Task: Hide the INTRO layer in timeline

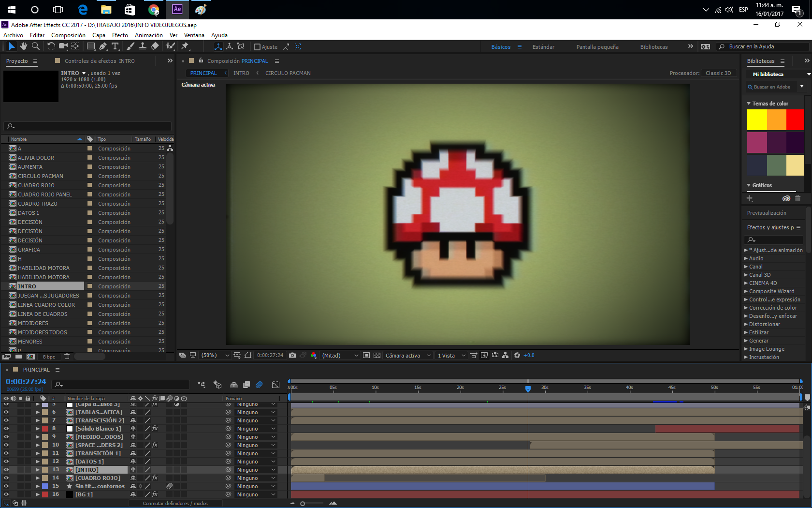Action: (6, 470)
